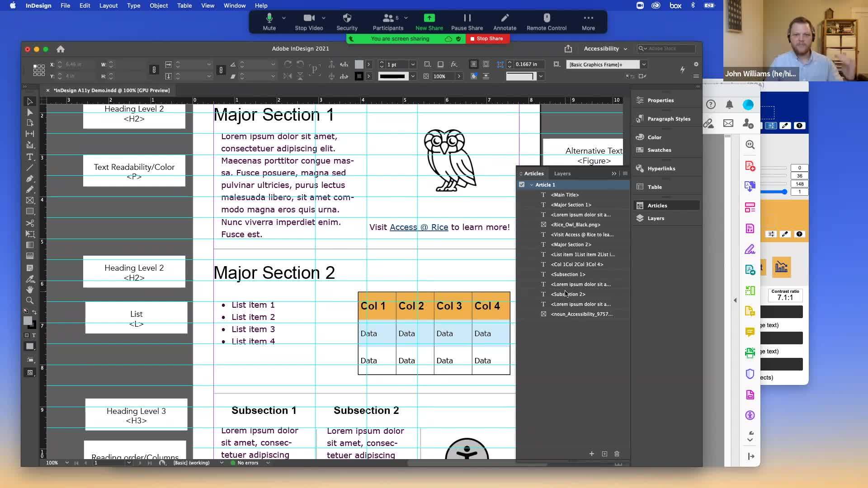Select the Gradient Swatch tool
This screenshot has width=868, height=488.
click(30, 245)
